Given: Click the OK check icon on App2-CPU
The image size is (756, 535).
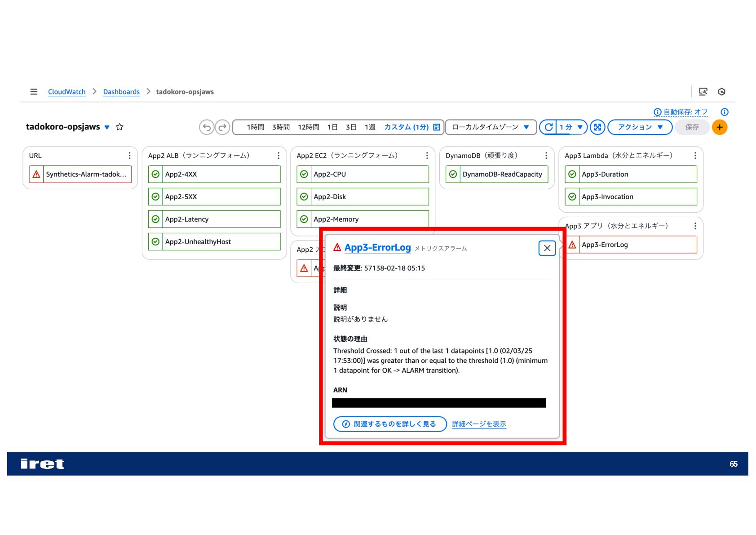Looking at the screenshot, I should [304, 174].
